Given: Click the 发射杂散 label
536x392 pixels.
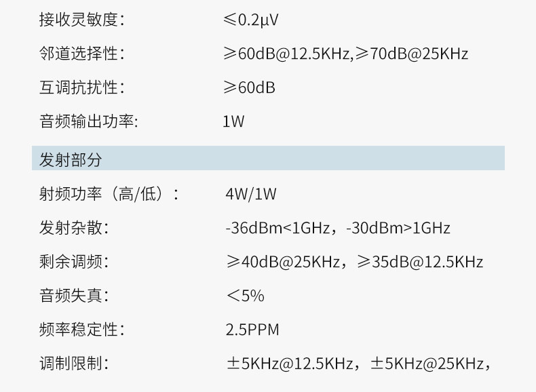Looking at the screenshot, I should pyautogui.click(x=74, y=228).
